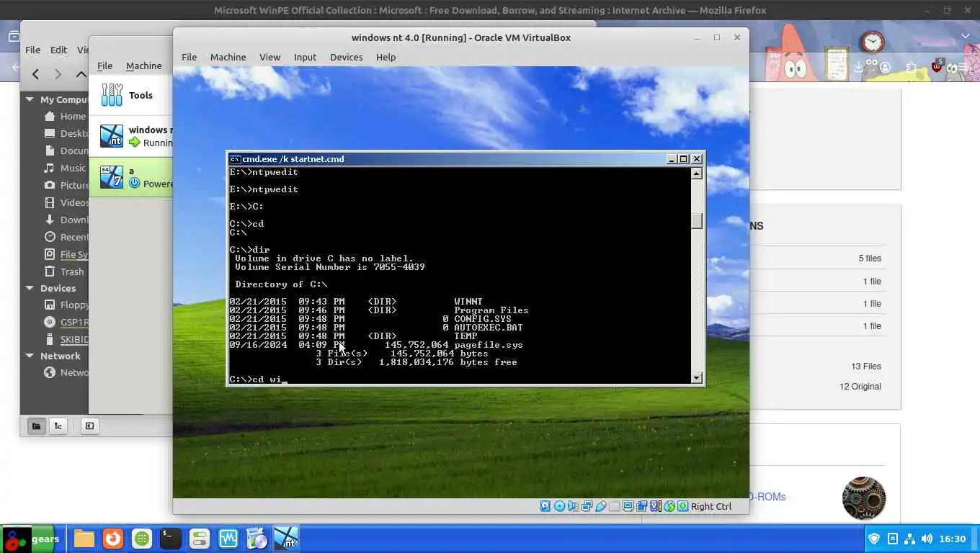Image resolution: width=980 pixels, height=553 pixels.
Task: Select the windows nt VM entry in VirtualBox Manager
Action: coord(130,136)
